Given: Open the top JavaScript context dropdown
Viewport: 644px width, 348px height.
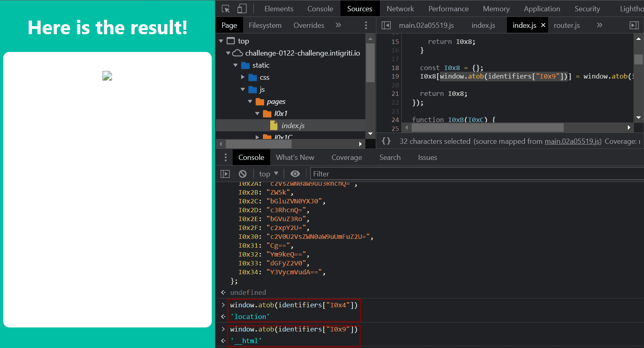Looking at the screenshot, I should (269, 174).
